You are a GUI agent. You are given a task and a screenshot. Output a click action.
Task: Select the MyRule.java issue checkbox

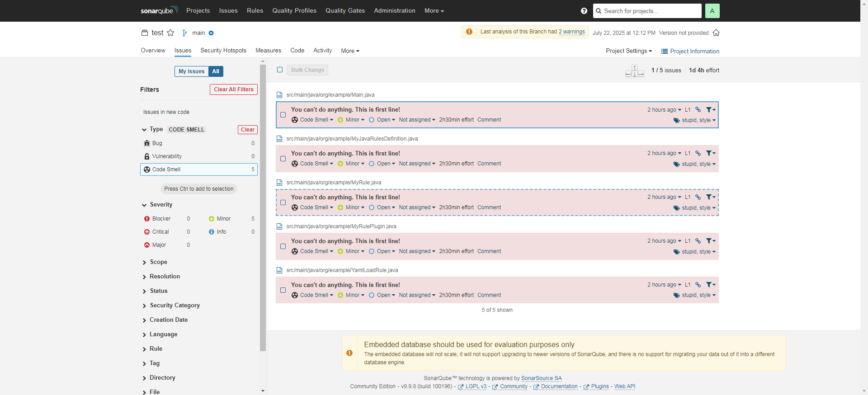283,202
